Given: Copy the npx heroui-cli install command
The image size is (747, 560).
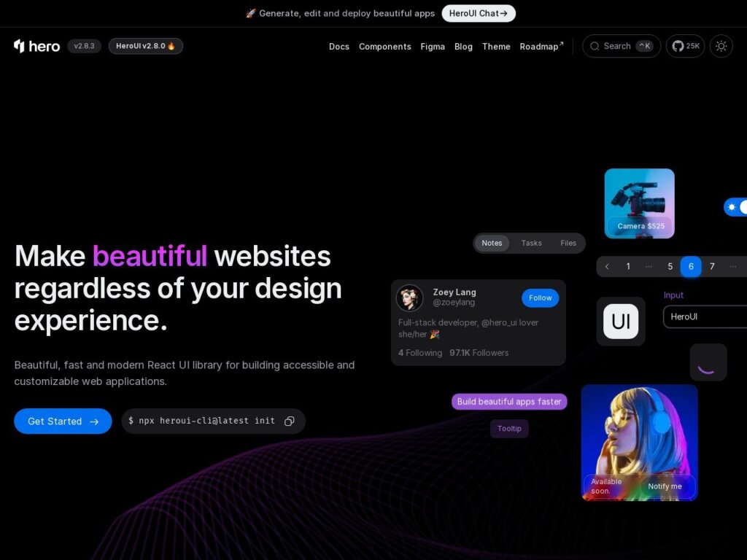Looking at the screenshot, I should tap(289, 421).
